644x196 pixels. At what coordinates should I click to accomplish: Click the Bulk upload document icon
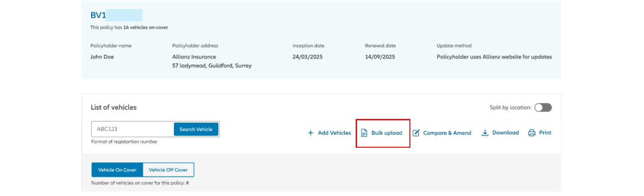coord(364,133)
